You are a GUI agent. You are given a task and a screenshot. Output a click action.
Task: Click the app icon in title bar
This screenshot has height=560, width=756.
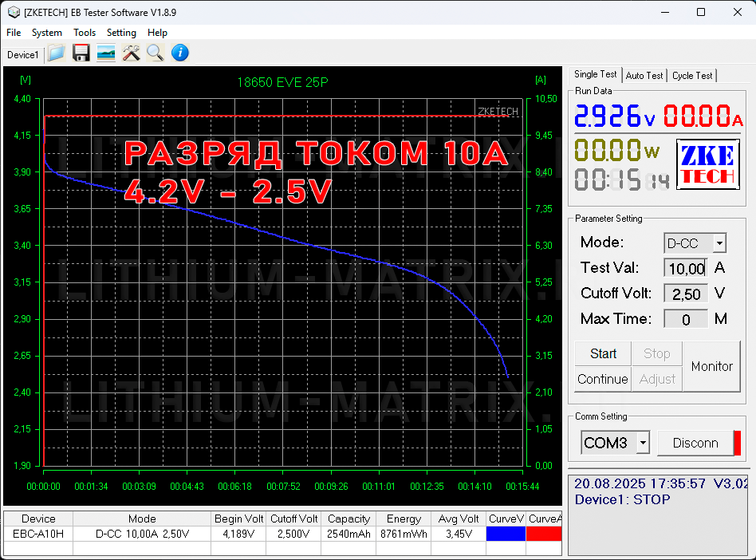pos(14,12)
